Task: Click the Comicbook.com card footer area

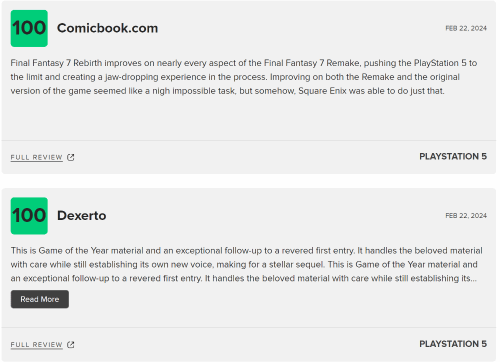Action: 249,157
